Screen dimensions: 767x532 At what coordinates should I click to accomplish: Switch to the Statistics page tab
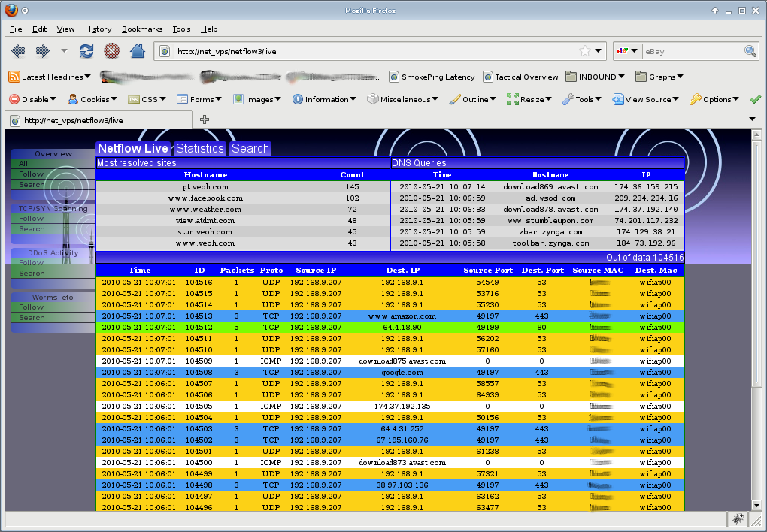tap(199, 148)
